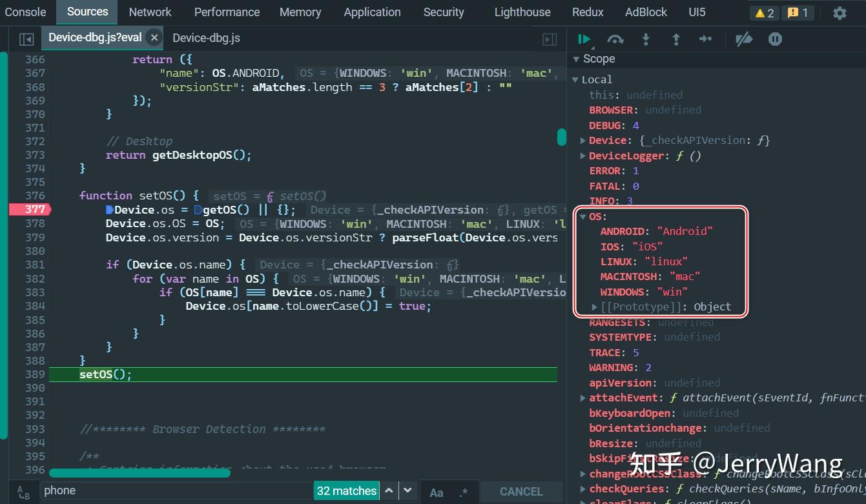Toggle regular expression search option
The width and height of the screenshot is (866, 504).
tap(463, 492)
